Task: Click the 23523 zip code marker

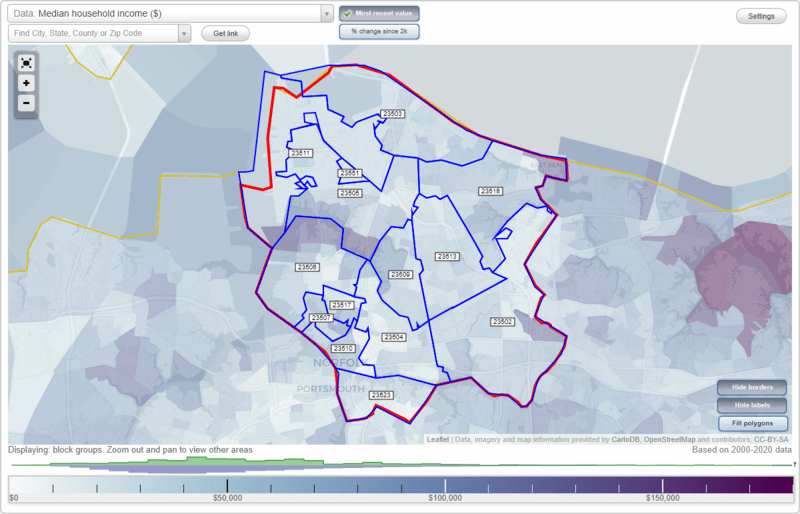Action: [382, 395]
